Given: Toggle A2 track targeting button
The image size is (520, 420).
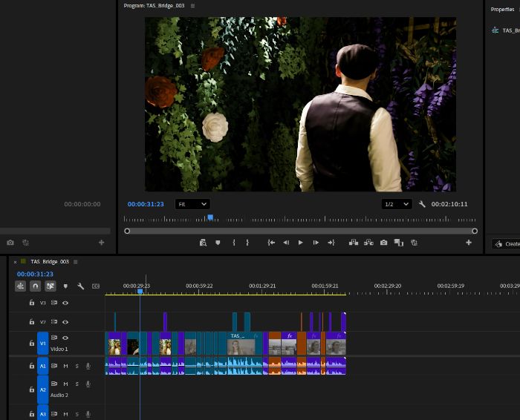Looking at the screenshot, I should coord(43,390).
